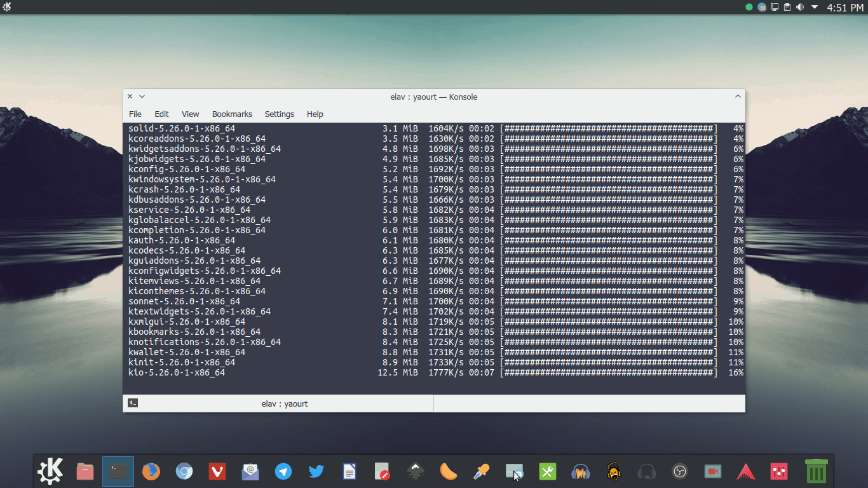Expand the hidden tray icons arrow
Viewport: 868px width, 488px height.
[815, 7]
